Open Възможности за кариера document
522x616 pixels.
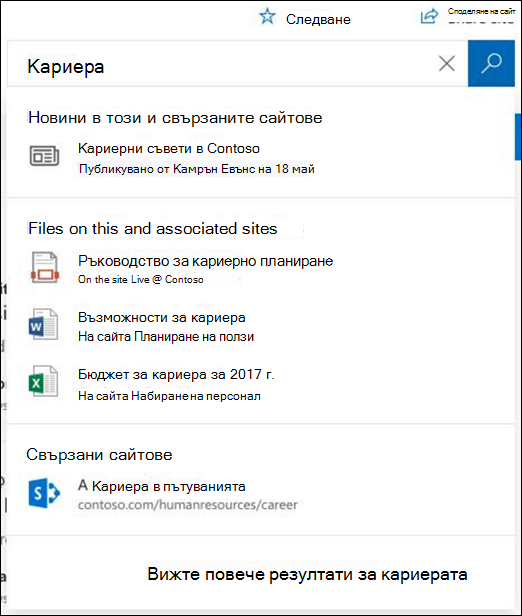161,317
